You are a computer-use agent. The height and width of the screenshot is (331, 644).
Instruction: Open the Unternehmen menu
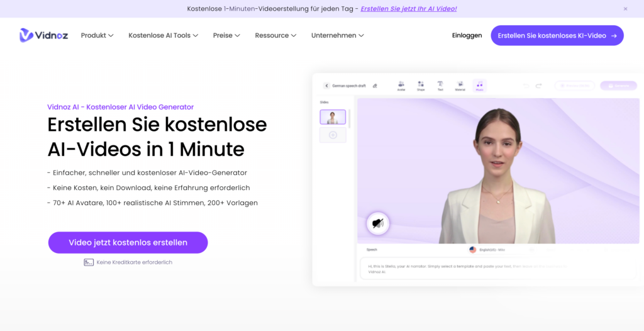338,35
